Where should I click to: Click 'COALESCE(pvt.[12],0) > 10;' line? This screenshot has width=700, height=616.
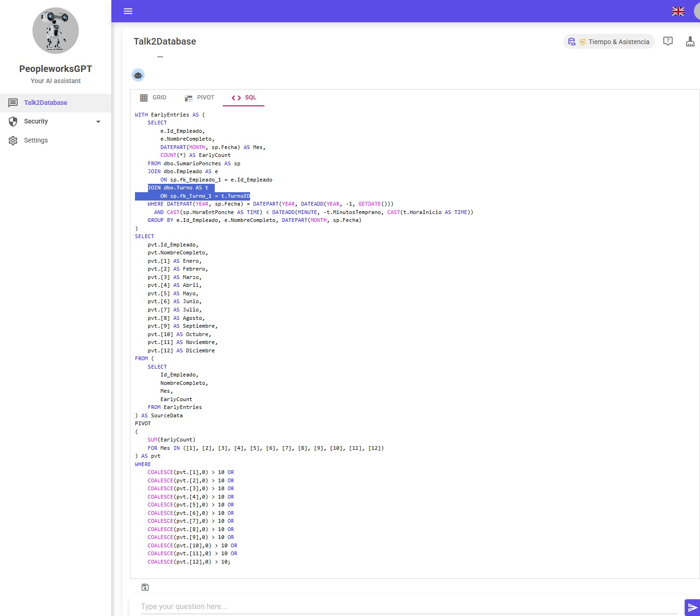(x=189, y=562)
